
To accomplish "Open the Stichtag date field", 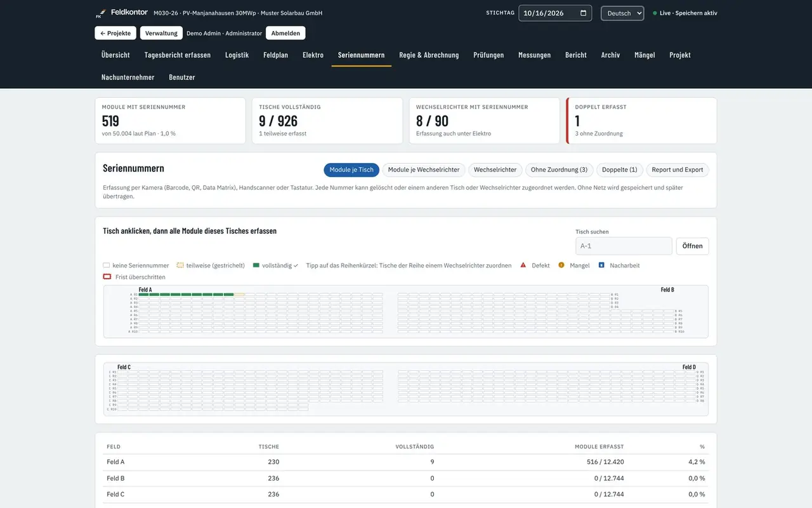I will click(555, 13).
